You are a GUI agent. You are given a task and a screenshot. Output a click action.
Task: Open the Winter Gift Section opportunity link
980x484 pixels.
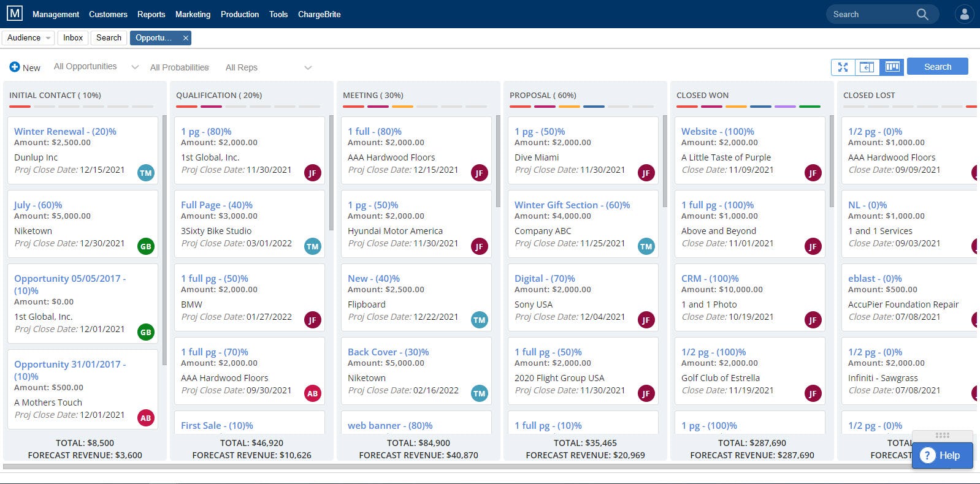pyautogui.click(x=572, y=205)
